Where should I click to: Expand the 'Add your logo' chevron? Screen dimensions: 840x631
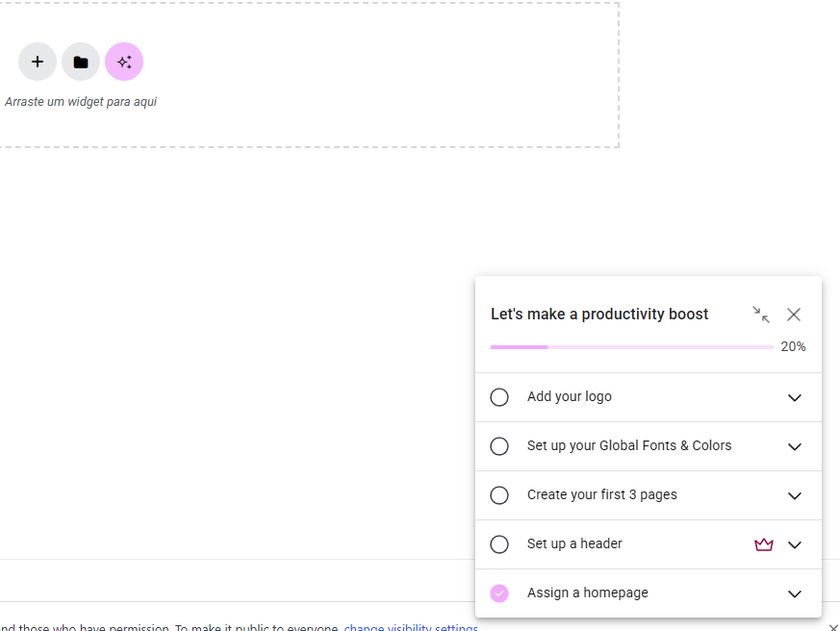[x=795, y=397]
